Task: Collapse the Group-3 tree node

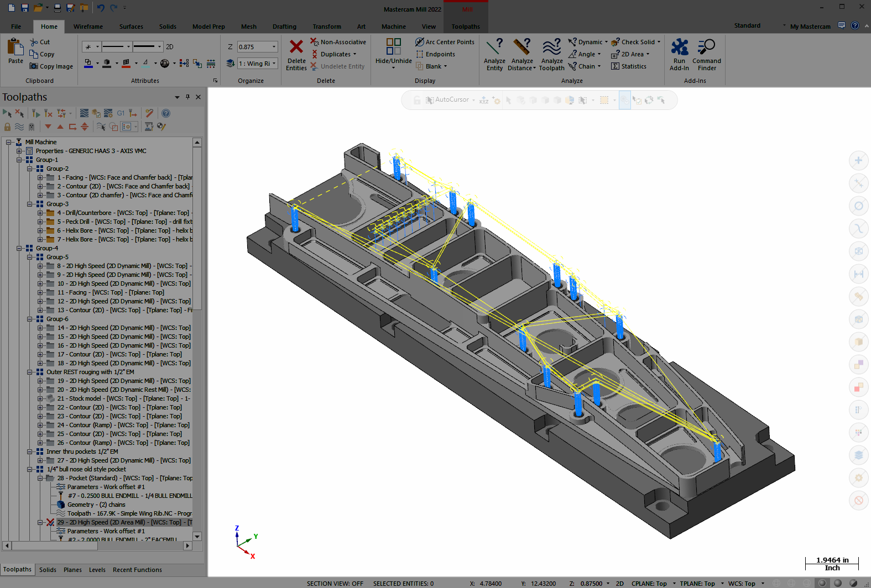Action: pos(30,204)
